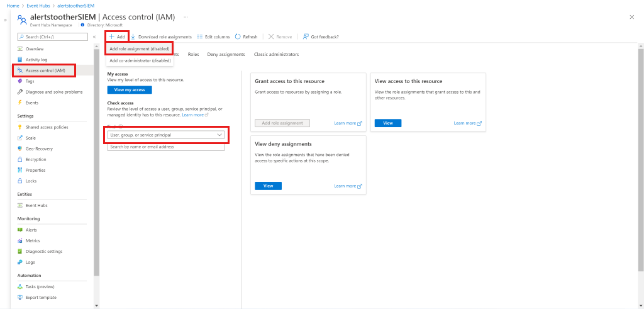Click View button in View access card
Image resolution: width=644 pixels, height=309 pixels.
(387, 123)
